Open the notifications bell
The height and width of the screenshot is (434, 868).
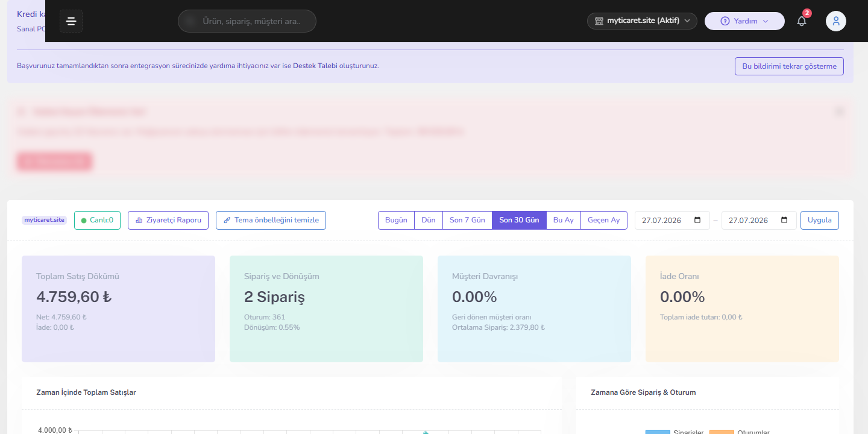tap(802, 21)
